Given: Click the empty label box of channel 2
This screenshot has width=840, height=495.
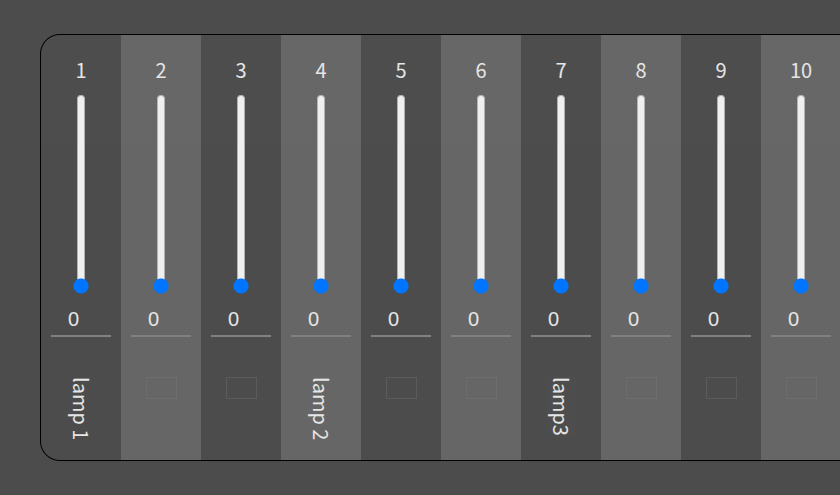Looking at the screenshot, I should click(x=161, y=388).
